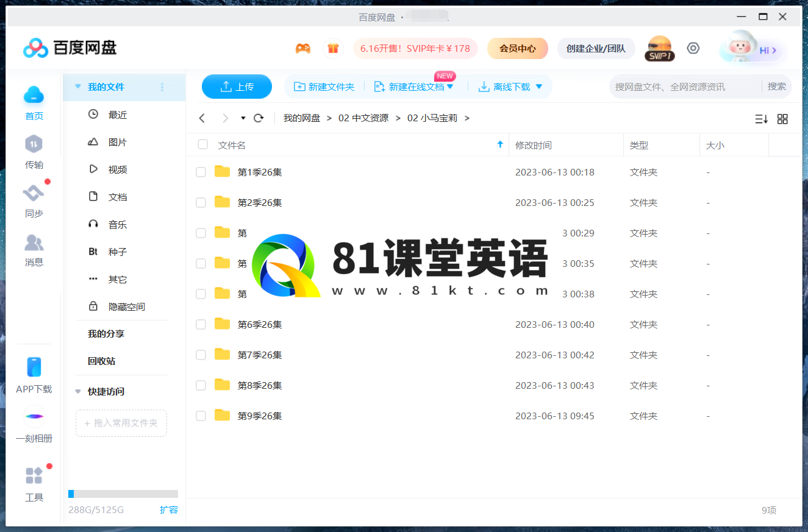The width and height of the screenshot is (808, 532).
Task: Expand the breadcrumb arrow after 02 中文资源
Action: coord(398,118)
